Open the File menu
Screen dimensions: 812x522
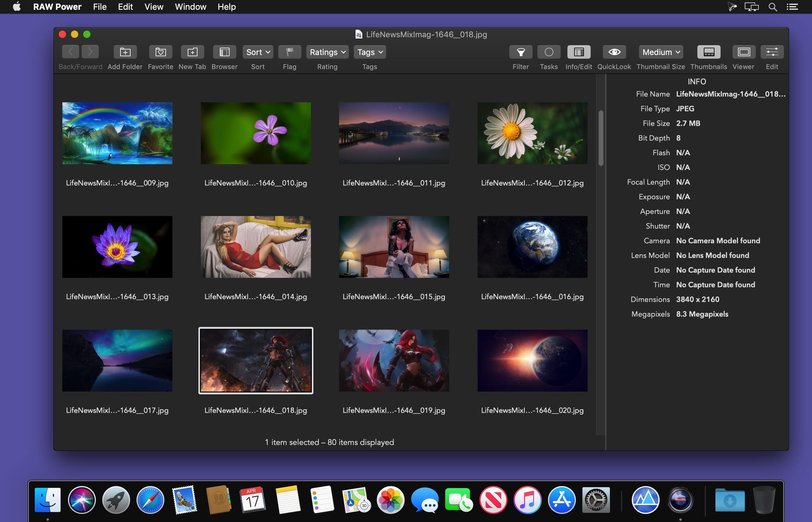click(100, 7)
